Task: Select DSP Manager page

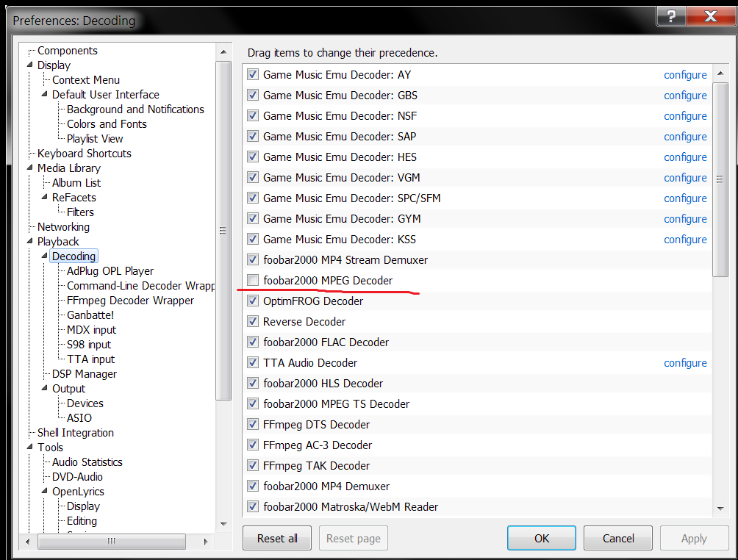Action: [x=85, y=373]
